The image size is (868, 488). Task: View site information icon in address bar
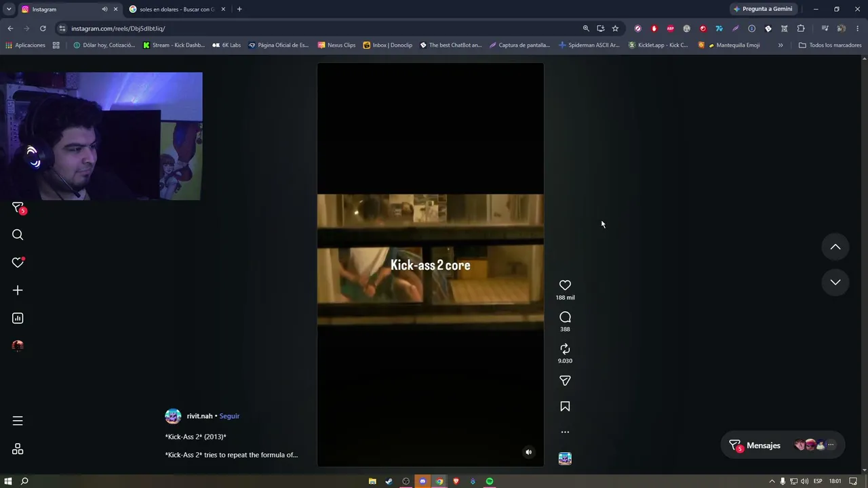pyautogui.click(x=62, y=28)
